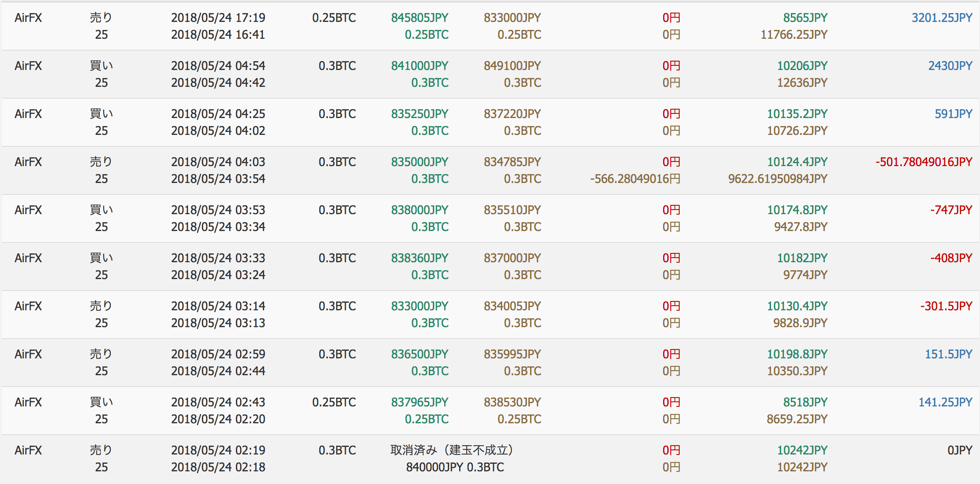
Task: Select the -408JPY loss entry
Action: [951, 258]
